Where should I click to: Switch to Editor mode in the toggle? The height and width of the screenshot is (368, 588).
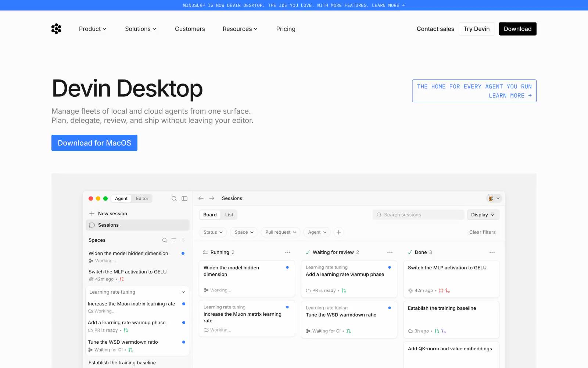[x=142, y=198]
